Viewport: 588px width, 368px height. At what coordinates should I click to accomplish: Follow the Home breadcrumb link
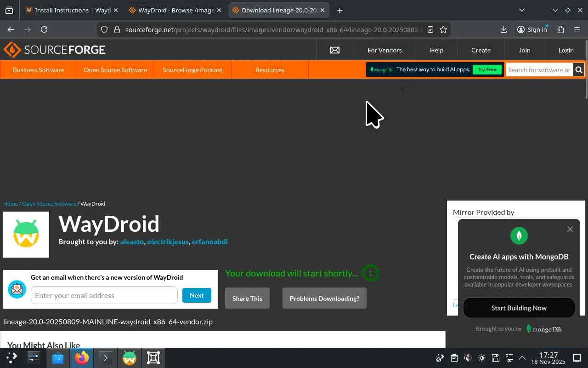11,204
